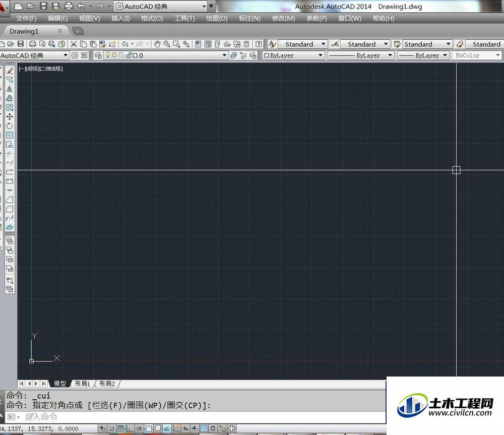Select the Scale tool
Screen dimensions: 504x435
[x=10, y=135]
